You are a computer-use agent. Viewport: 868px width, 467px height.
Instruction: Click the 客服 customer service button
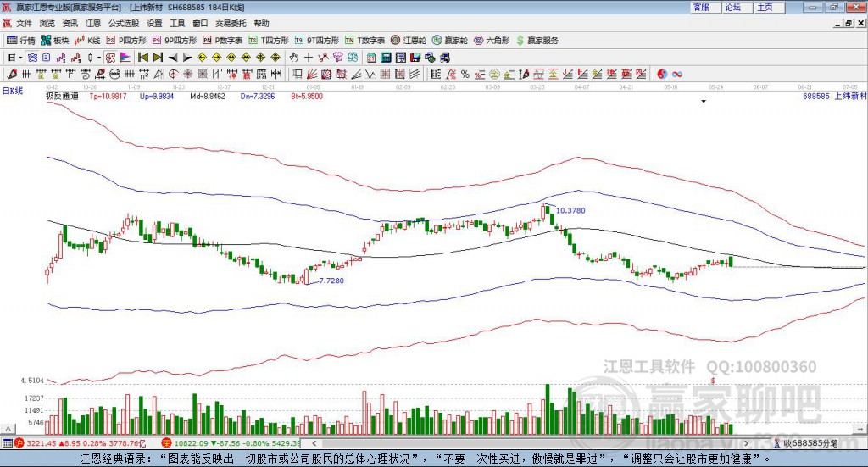704,7
